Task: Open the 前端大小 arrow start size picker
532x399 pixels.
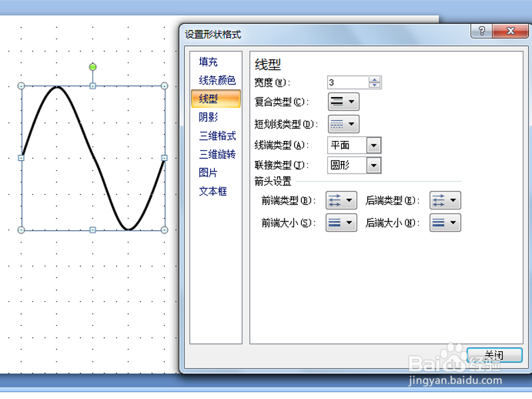Action: [340, 223]
